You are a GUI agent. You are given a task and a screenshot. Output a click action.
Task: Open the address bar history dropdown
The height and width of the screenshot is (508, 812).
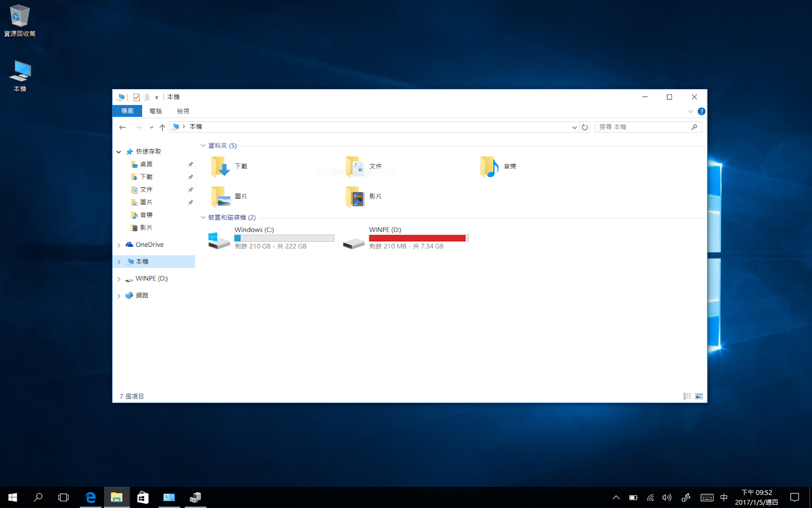574,128
